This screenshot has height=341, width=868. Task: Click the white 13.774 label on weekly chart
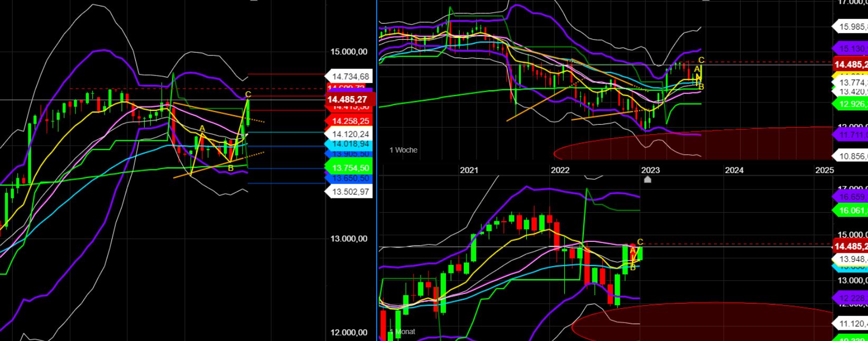(850, 83)
